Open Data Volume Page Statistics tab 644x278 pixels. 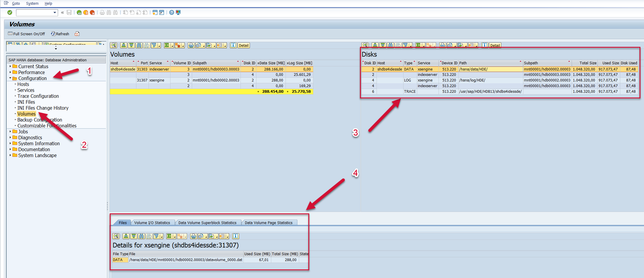268,223
